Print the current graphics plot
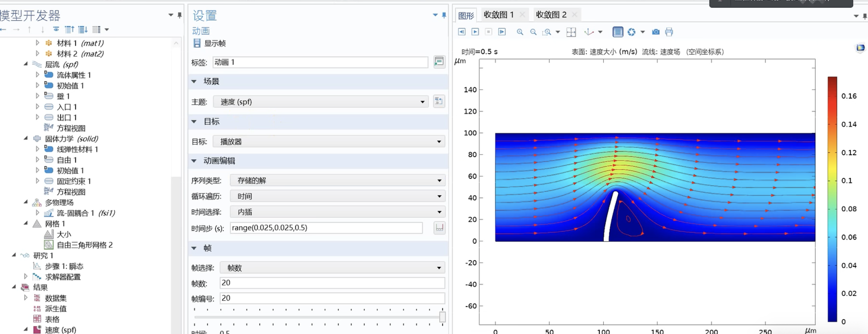868x334 pixels. (669, 32)
